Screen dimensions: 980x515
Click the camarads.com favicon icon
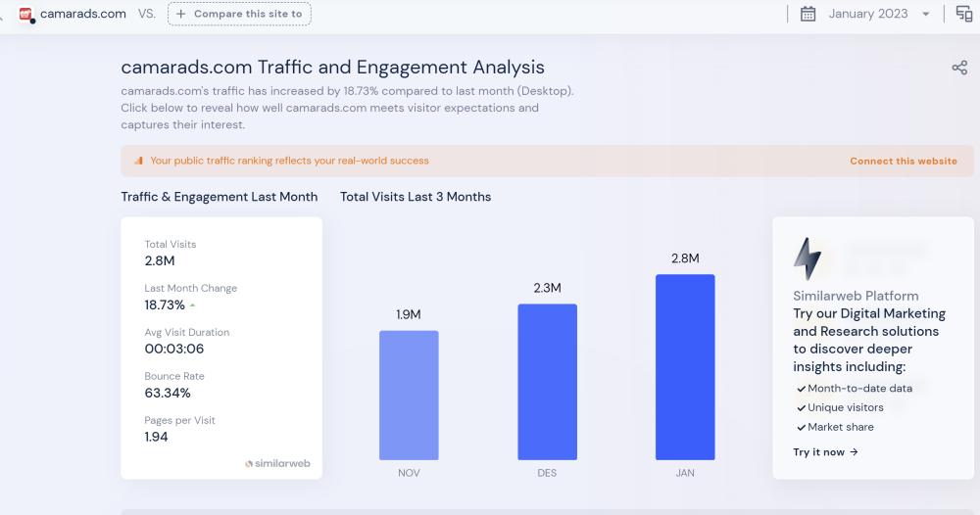[26, 15]
